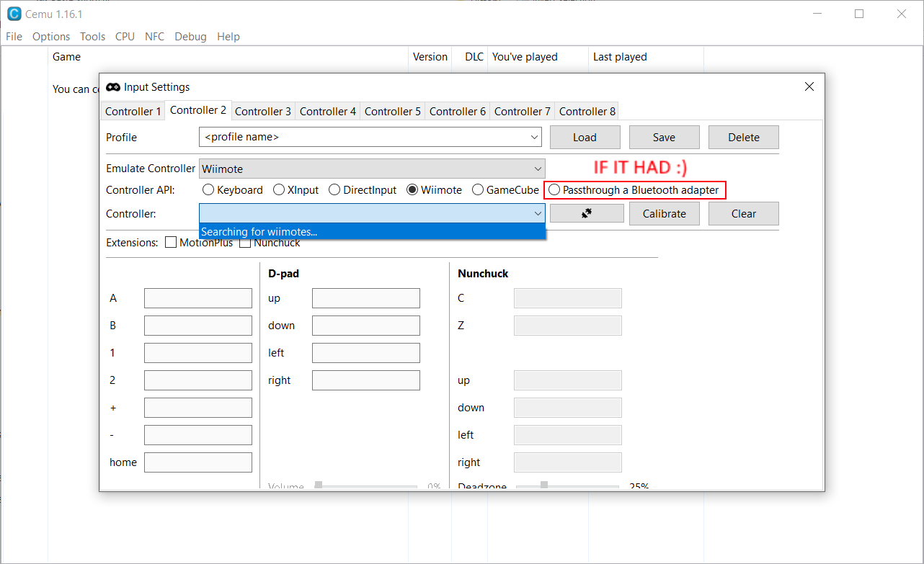Screen dimensions: 924x564
Task: Switch to the Controller 6 tab
Action: pyautogui.click(x=458, y=112)
